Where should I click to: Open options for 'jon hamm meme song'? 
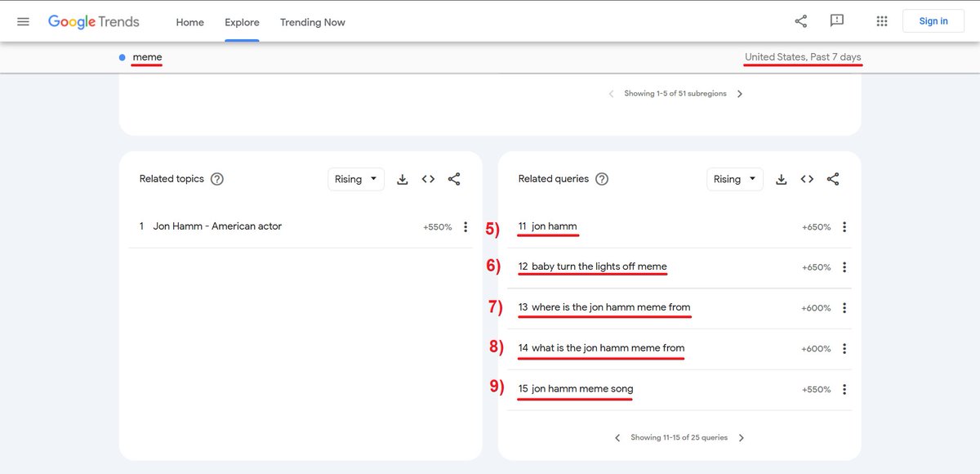pyautogui.click(x=844, y=390)
